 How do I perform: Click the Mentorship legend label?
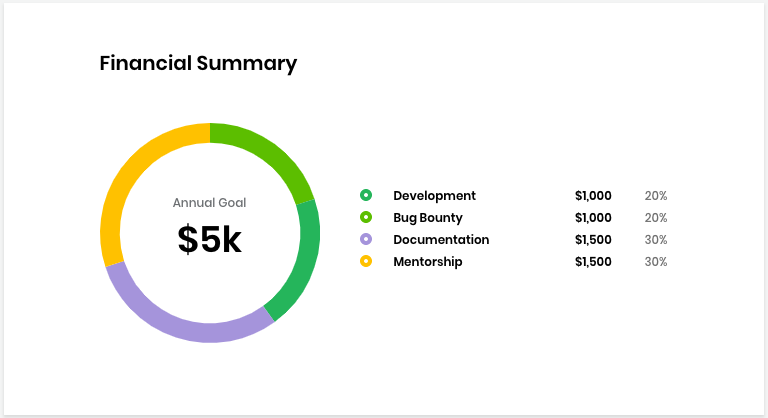click(x=427, y=262)
